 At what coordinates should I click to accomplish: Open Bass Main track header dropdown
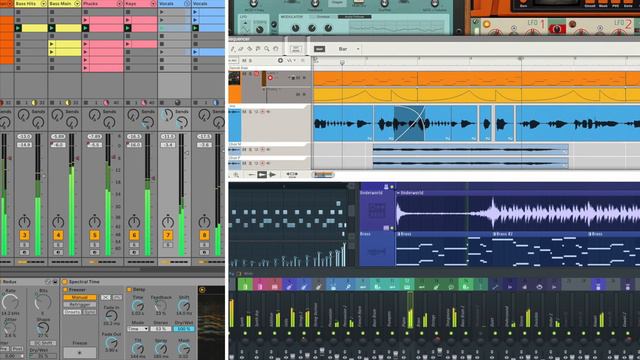[x=77, y=4]
